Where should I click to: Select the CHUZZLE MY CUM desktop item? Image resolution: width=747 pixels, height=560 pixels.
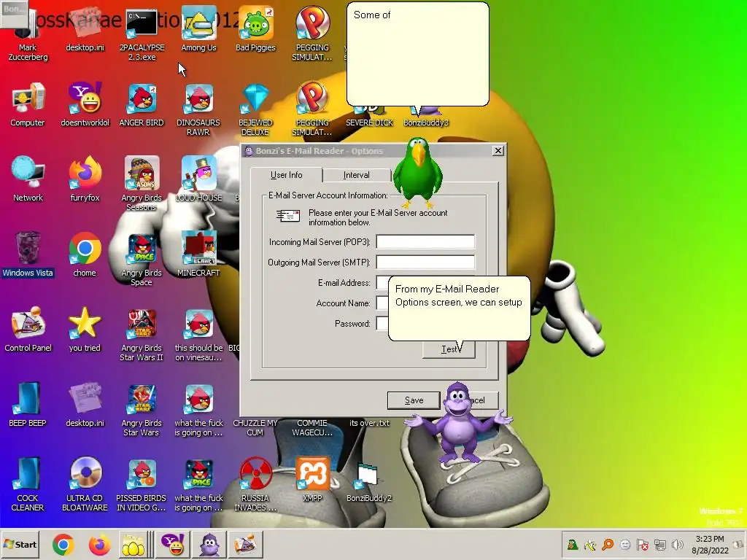click(255, 427)
